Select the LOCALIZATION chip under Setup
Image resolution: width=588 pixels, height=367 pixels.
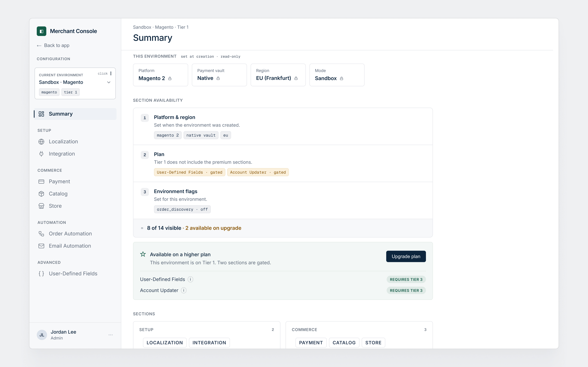tap(164, 342)
